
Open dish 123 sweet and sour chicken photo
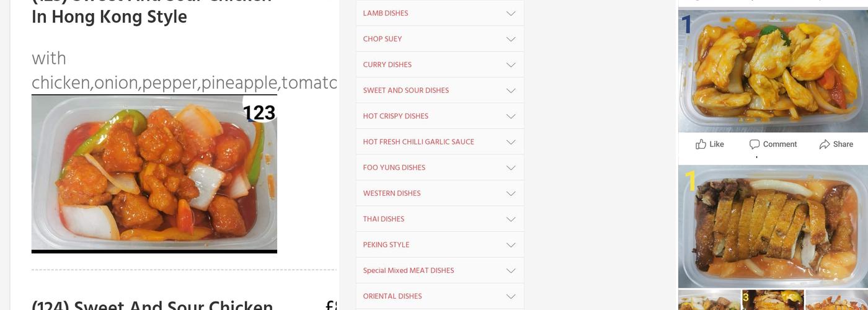pyautogui.click(x=154, y=174)
